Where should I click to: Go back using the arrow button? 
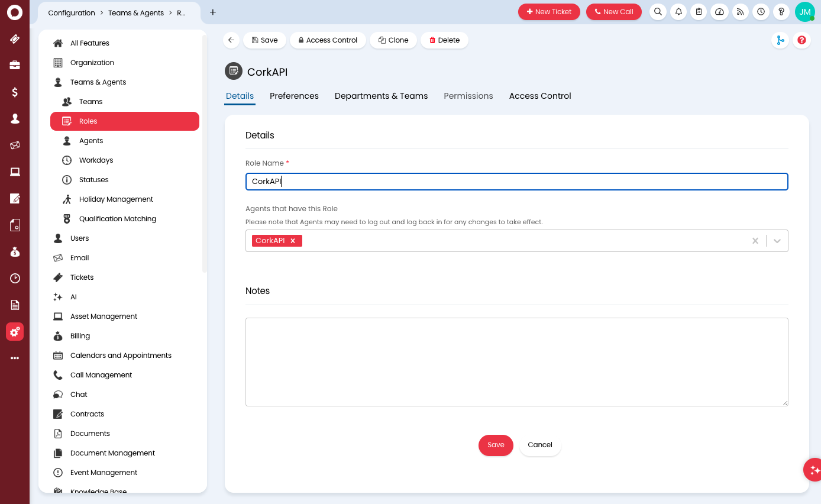pos(231,40)
